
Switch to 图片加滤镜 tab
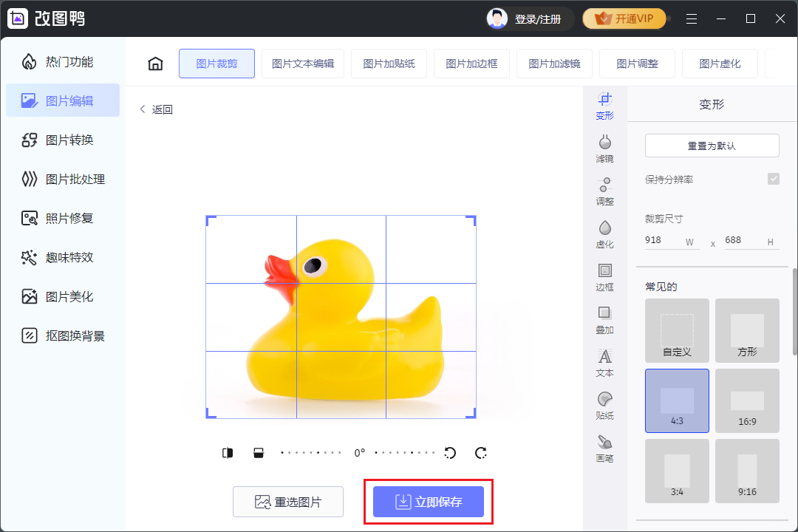554,64
